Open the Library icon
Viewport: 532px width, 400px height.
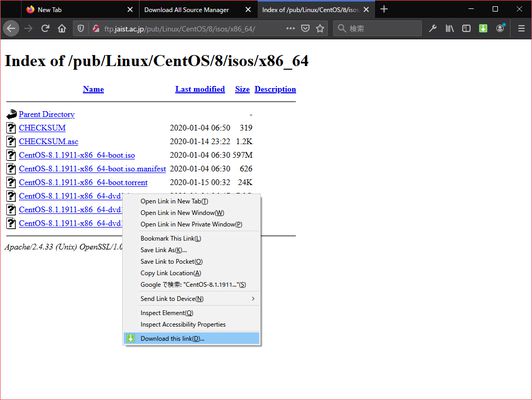[x=450, y=28]
